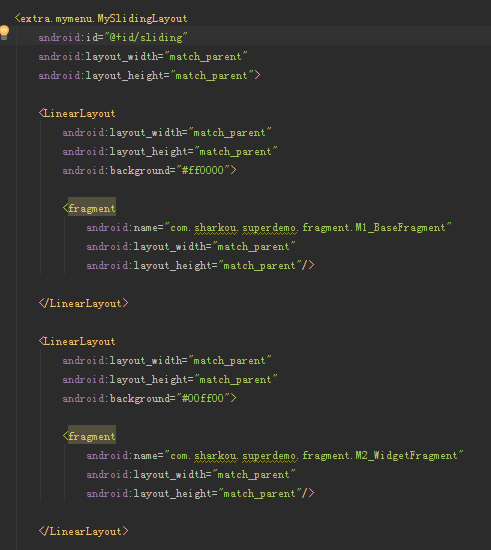Click the second opening LinearLayout tag
The width and height of the screenshot is (491, 550).
pos(77,341)
